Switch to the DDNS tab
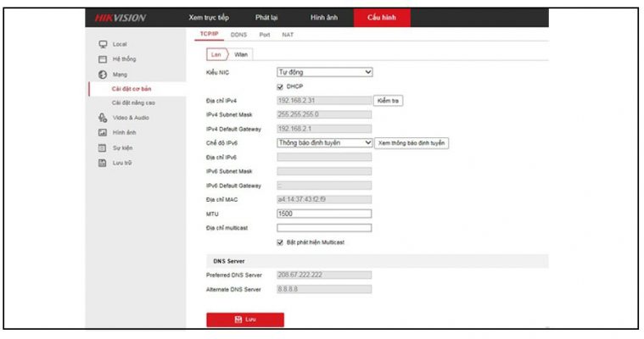644x339 pixels. pos(238,35)
